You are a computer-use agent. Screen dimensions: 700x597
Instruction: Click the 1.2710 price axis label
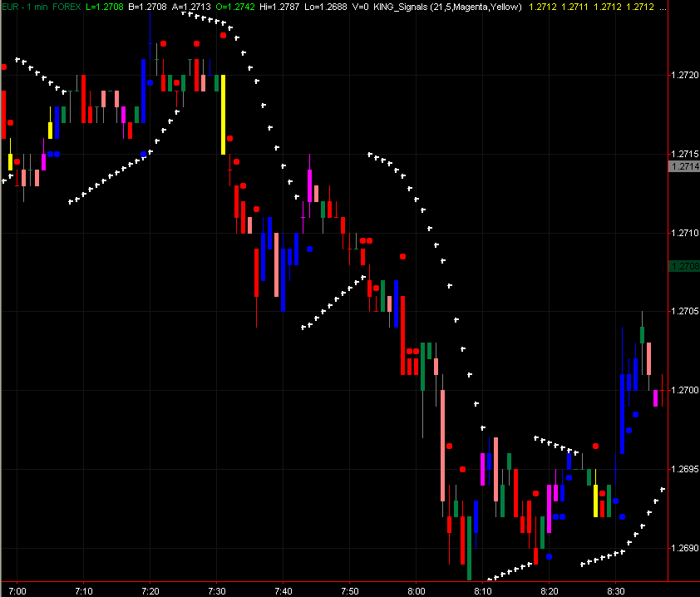coord(685,233)
